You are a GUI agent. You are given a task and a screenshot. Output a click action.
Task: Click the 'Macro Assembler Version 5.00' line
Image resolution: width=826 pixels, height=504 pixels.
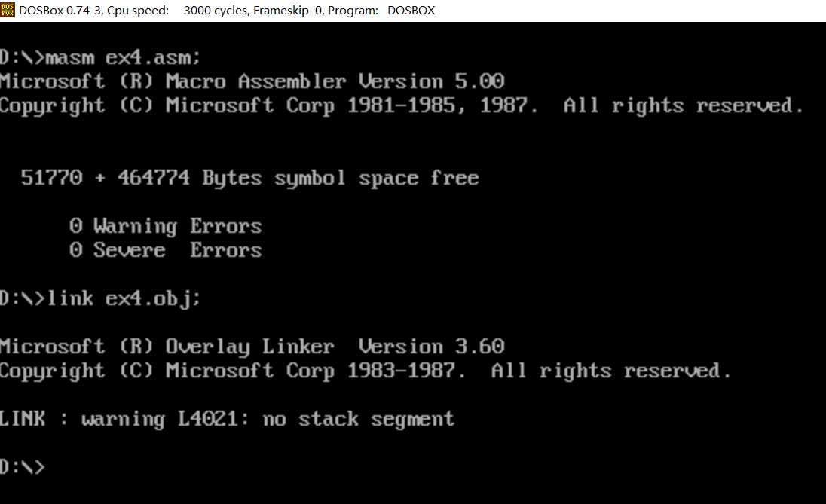[x=252, y=81]
